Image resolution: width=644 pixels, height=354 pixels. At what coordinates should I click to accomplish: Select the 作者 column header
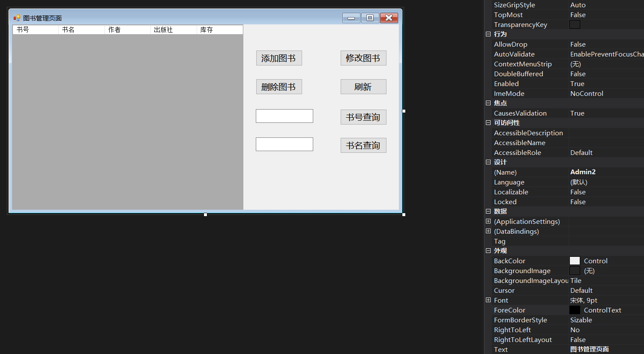pos(128,30)
